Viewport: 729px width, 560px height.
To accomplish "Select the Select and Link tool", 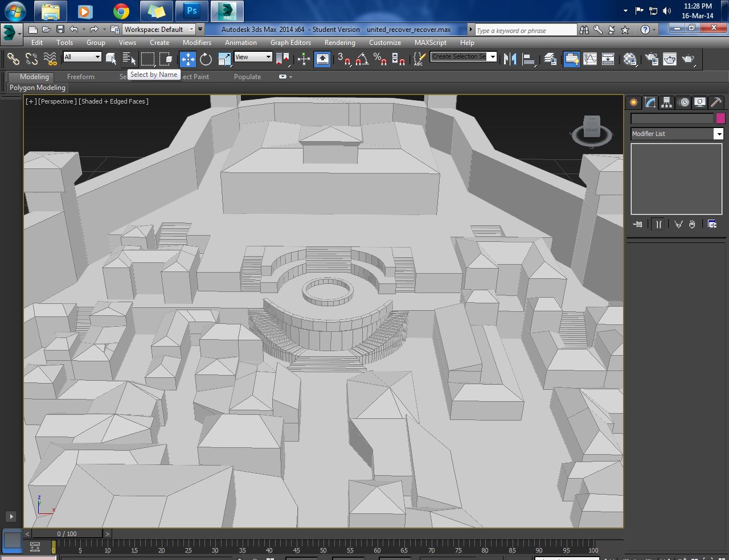I will [x=13, y=59].
